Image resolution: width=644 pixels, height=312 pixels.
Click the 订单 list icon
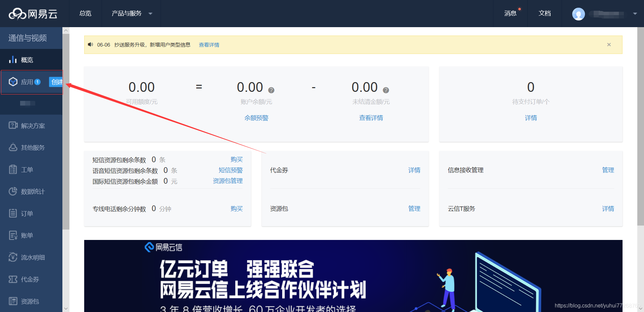(13, 213)
